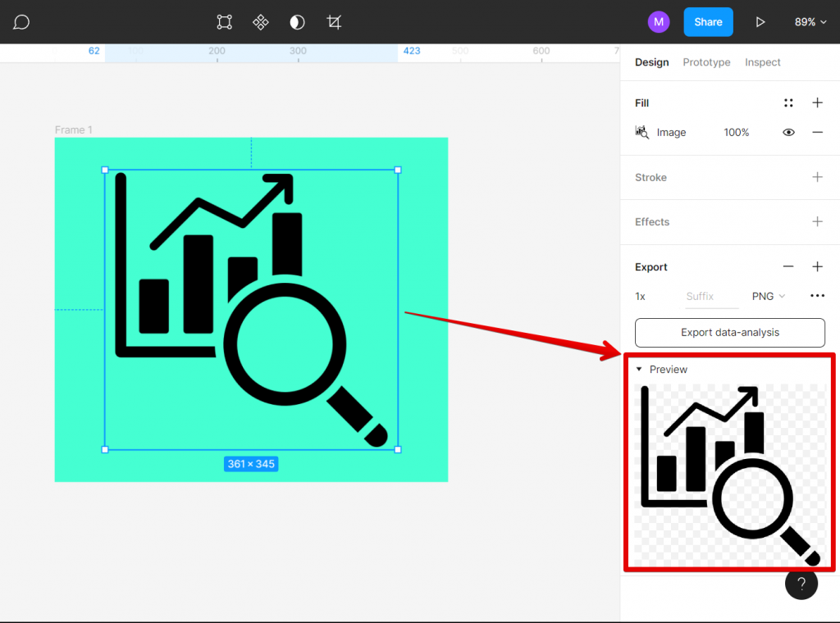The width and height of the screenshot is (840, 623).
Task: Open fill styles with the four-dot icon
Action: [788, 102]
